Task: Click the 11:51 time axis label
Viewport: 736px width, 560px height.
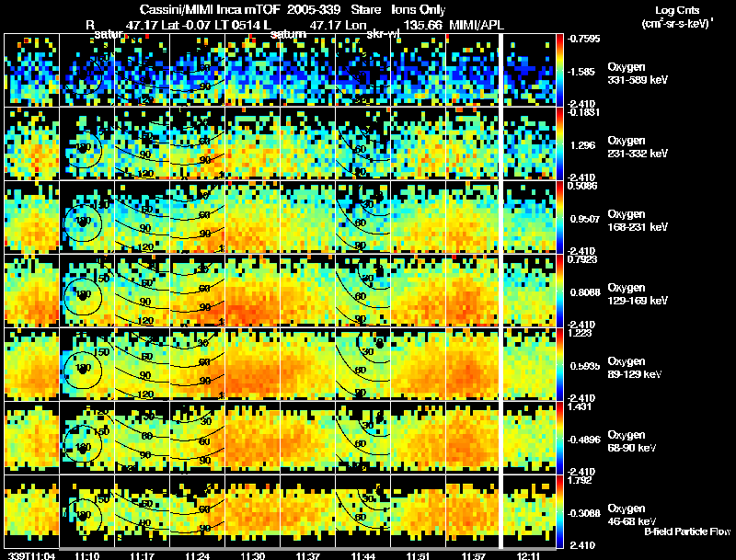Action: click(x=419, y=555)
